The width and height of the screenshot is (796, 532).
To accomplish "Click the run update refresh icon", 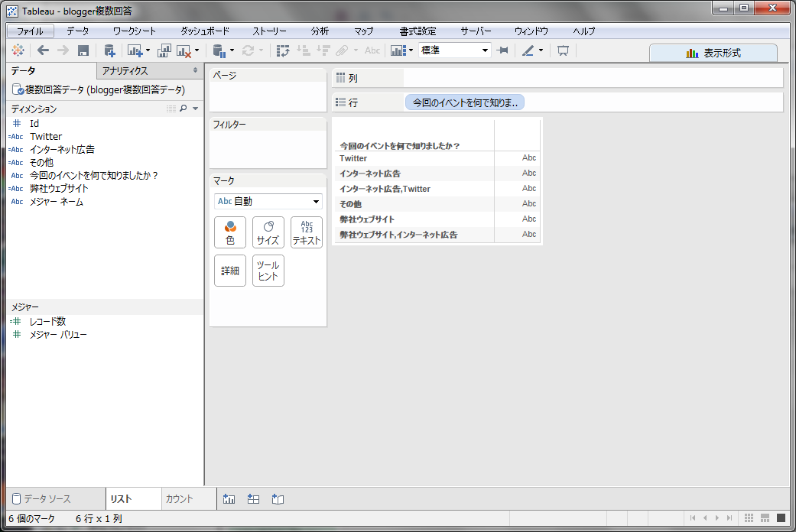I will 248,50.
